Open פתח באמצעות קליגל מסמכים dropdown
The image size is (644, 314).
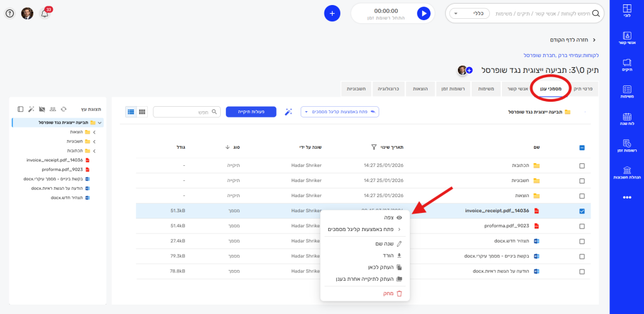click(340, 112)
